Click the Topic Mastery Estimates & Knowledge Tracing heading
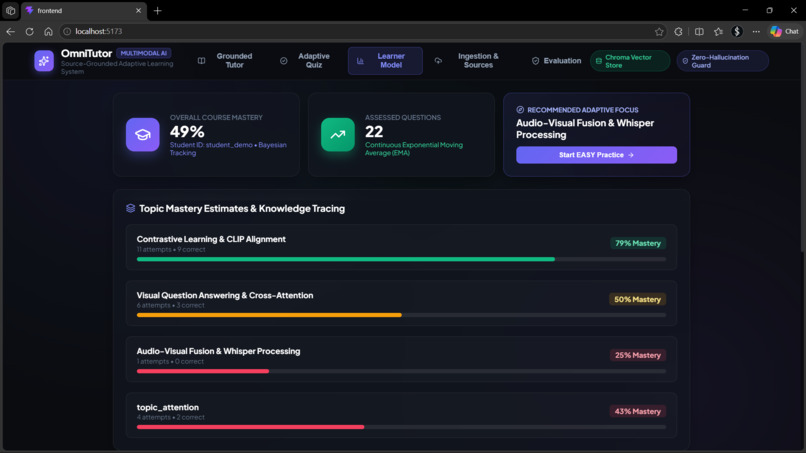The width and height of the screenshot is (806, 453). [x=242, y=208]
